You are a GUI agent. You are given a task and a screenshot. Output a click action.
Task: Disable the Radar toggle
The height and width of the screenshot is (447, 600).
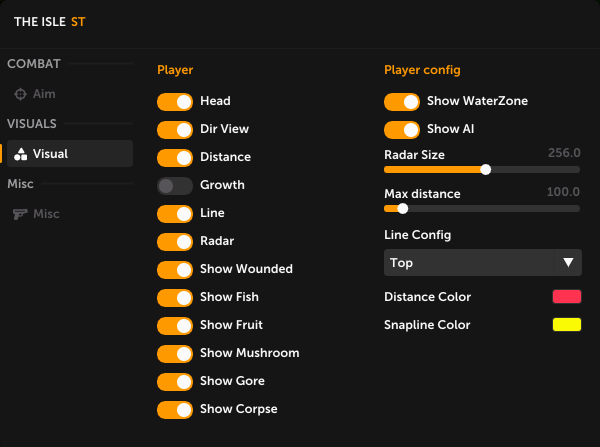coord(174,241)
